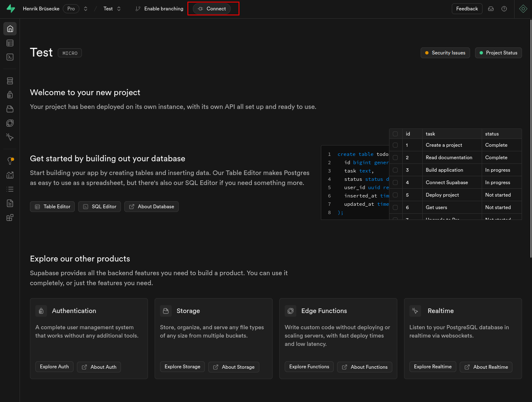Image resolution: width=532 pixels, height=402 pixels.
Task: Open the Realtime cursor sidebar icon
Action: (x=10, y=137)
